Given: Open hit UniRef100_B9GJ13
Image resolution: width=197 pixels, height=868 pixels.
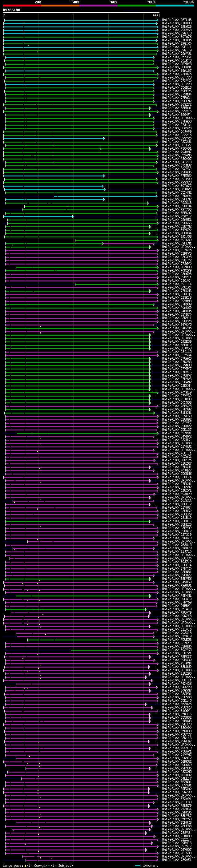Looking at the screenshot, I should [177, 33].
